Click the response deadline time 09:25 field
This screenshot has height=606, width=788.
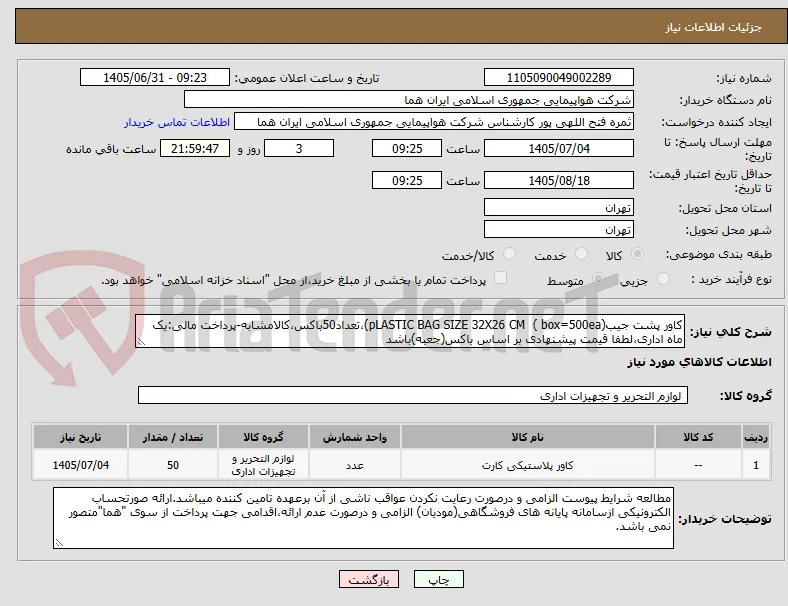coord(407,149)
